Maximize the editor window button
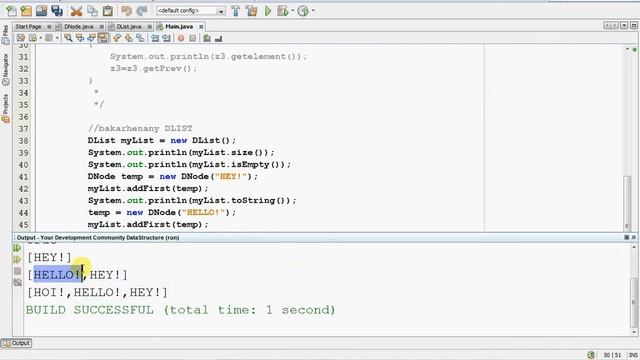Viewport: 640px width, 360px height. [634, 26]
